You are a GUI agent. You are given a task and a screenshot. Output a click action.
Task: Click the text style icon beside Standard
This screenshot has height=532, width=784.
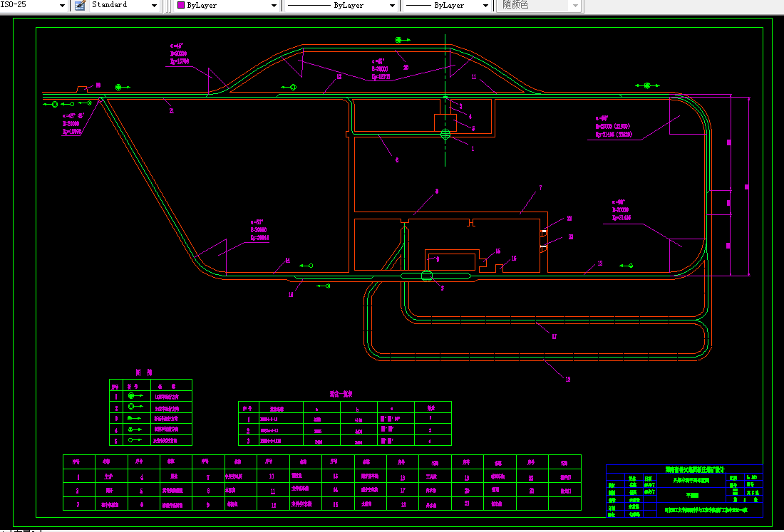pyautogui.click(x=80, y=5)
